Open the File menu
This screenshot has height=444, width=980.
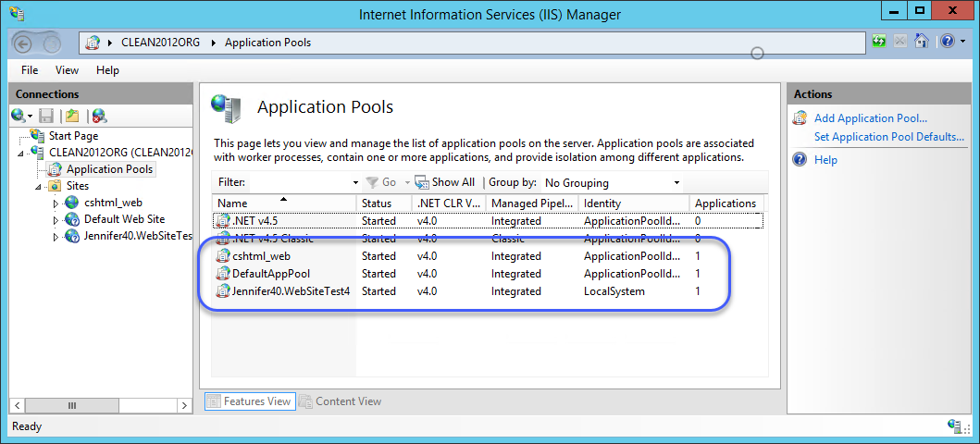click(x=30, y=70)
